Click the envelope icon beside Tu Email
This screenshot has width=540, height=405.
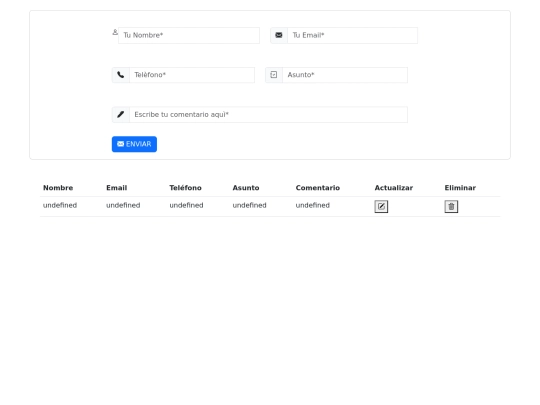coord(279,35)
